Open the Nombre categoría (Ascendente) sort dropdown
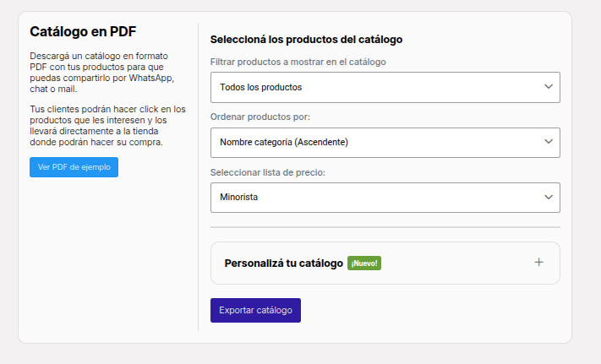The height and width of the screenshot is (364, 601). [385, 143]
